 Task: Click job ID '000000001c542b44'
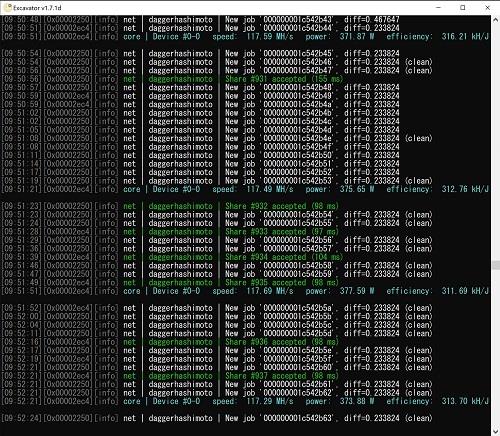pyautogui.click(x=298, y=28)
